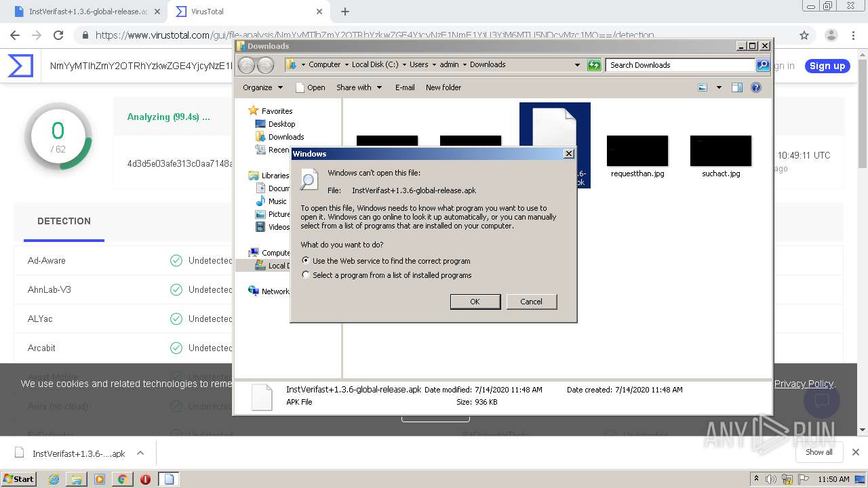This screenshot has height=488, width=868.
Task: Refresh the Explorer address bar
Action: pyautogui.click(x=594, y=65)
